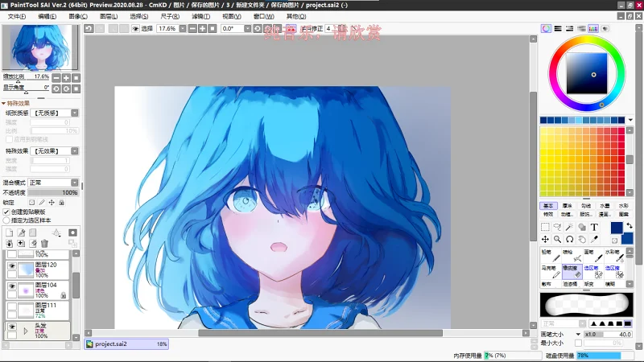Hide layer 图层120
The width and height of the screenshot is (644, 362).
(x=12, y=266)
